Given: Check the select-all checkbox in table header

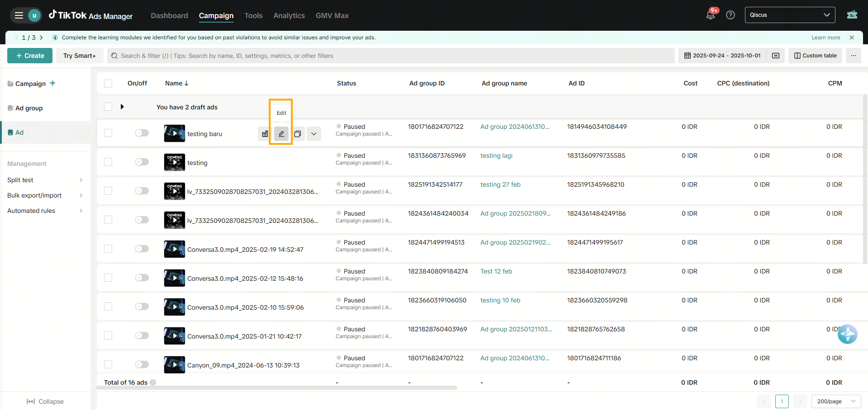Looking at the screenshot, I should click(x=108, y=84).
